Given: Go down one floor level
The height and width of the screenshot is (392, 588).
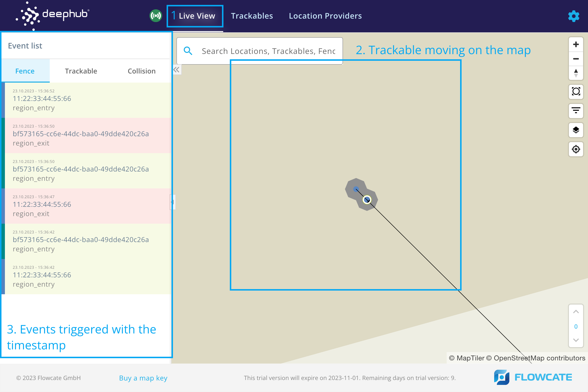Looking at the screenshot, I should pos(576,340).
